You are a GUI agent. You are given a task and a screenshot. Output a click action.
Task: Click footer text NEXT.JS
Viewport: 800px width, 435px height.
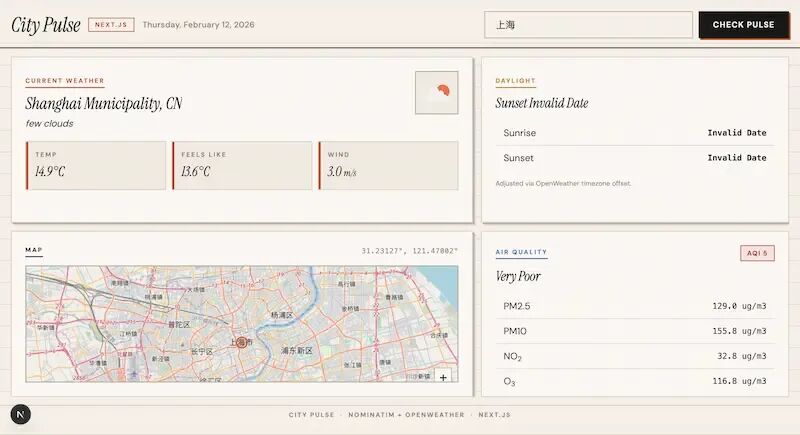(494, 415)
